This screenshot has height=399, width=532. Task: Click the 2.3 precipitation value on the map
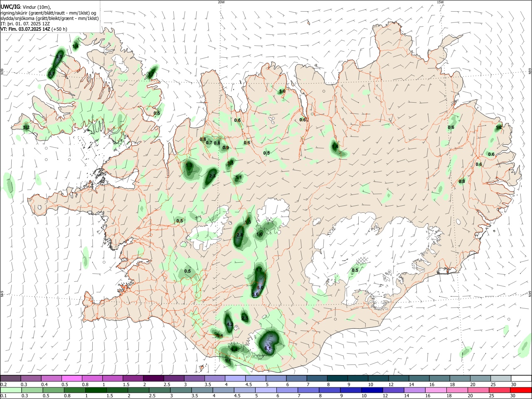click(x=212, y=176)
